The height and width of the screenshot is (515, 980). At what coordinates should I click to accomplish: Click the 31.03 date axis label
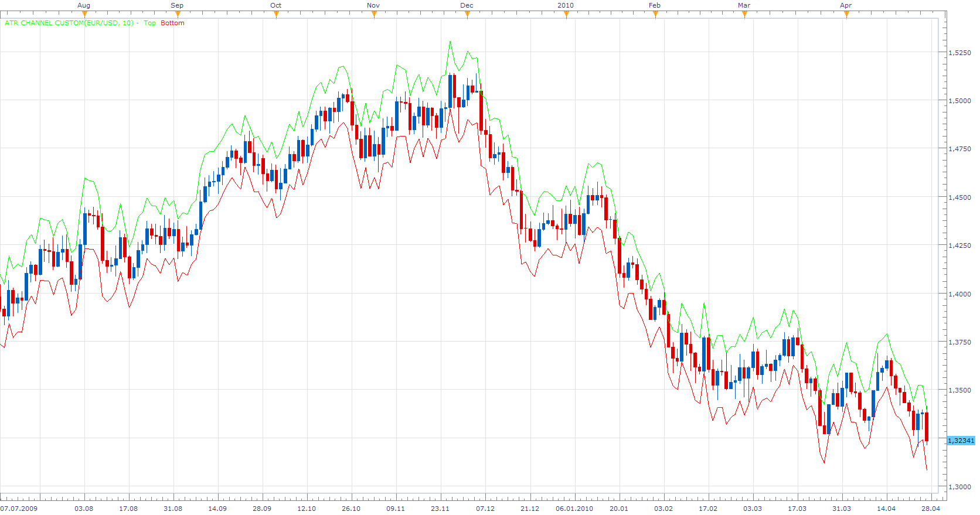pyautogui.click(x=842, y=509)
